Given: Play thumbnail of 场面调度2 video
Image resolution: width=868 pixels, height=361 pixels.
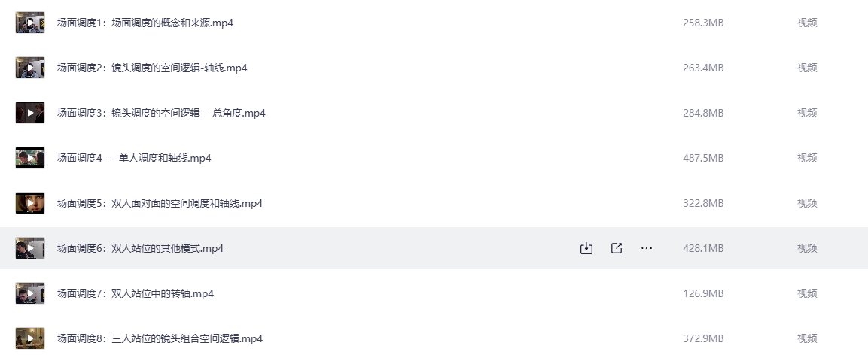Looking at the screenshot, I should (x=30, y=68).
